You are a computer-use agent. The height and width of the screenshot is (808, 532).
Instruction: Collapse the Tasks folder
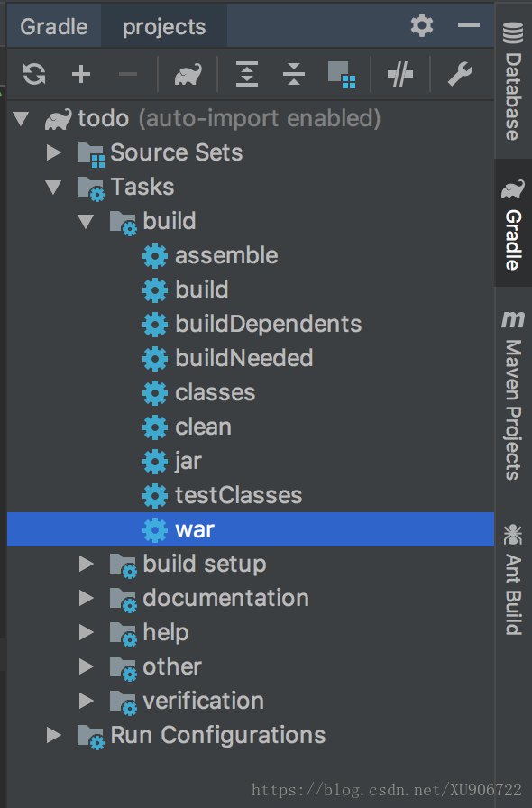tap(53, 187)
